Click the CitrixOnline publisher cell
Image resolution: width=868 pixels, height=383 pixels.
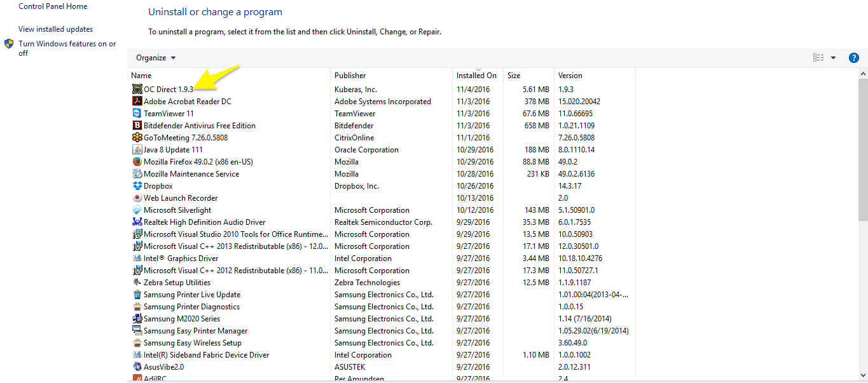point(354,138)
